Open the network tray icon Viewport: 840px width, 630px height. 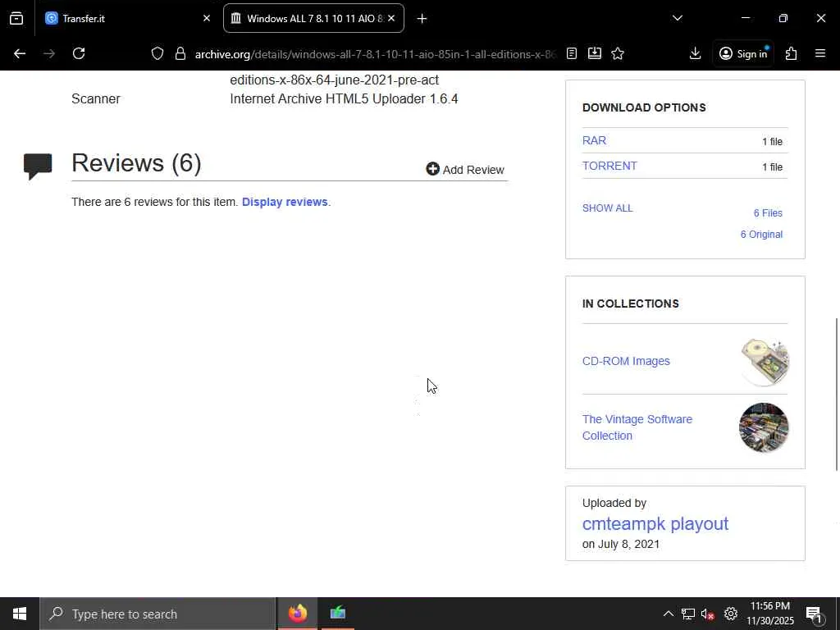pyautogui.click(x=688, y=614)
